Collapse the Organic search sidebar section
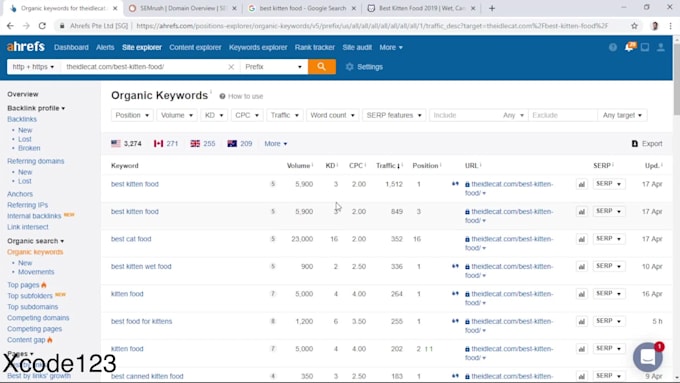The height and width of the screenshot is (383, 680). 36,241
